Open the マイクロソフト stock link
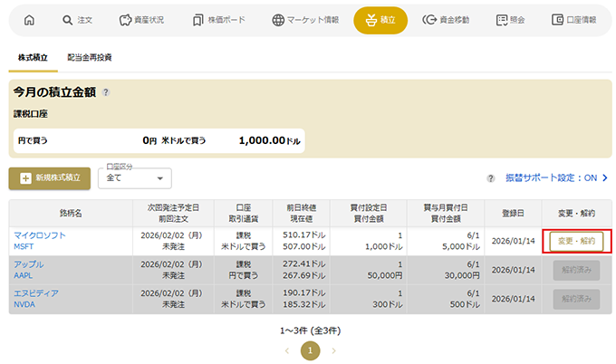This screenshot has height=364, width=616. click(39, 235)
